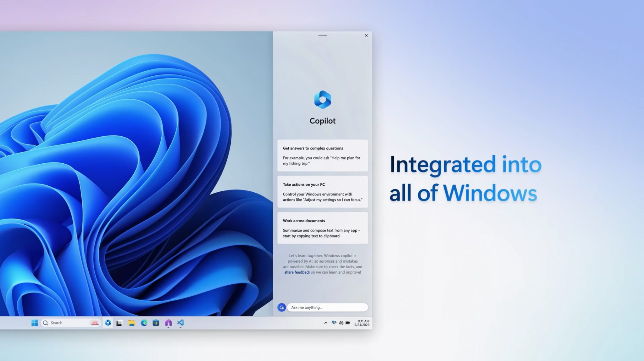This screenshot has height=361, width=644.
Task: Click the Copilot logo in the panel
Action: point(322,101)
